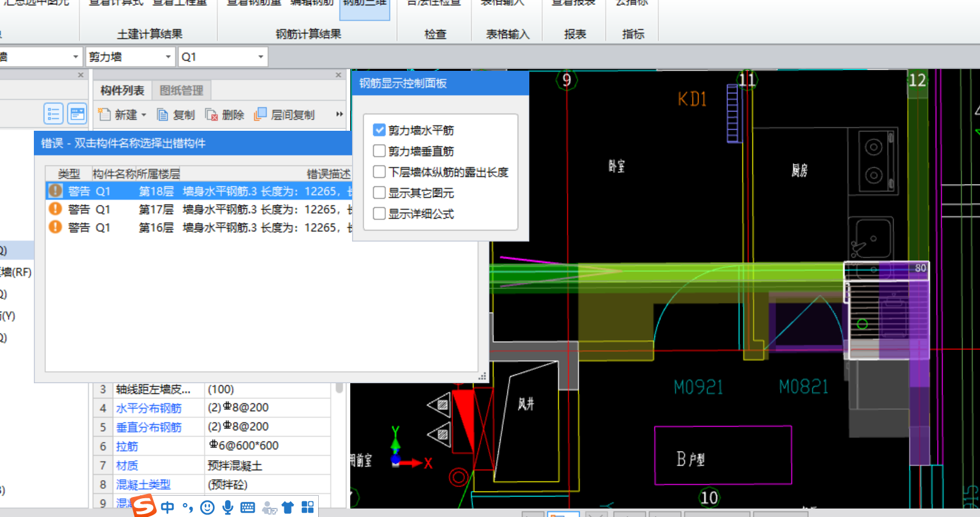Click the Sogou input method S logo
The width and height of the screenshot is (980, 517).
point(144,505)
